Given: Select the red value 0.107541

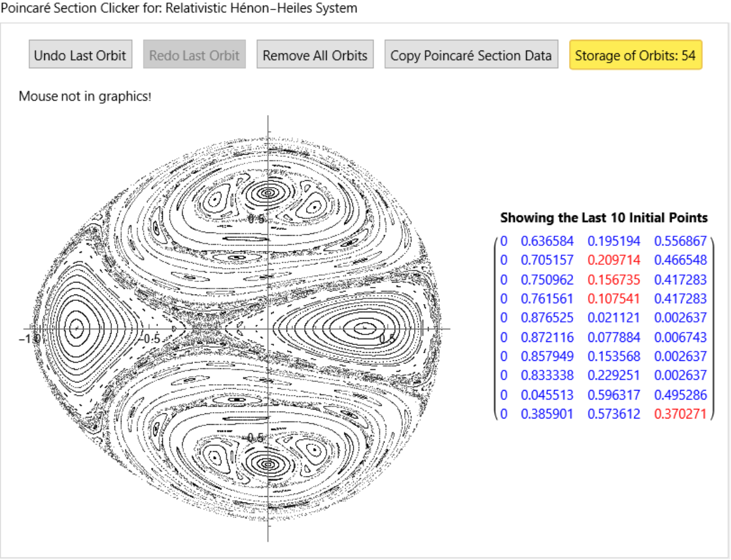Looking at the screenshot, I should click(x=613, y=298).
